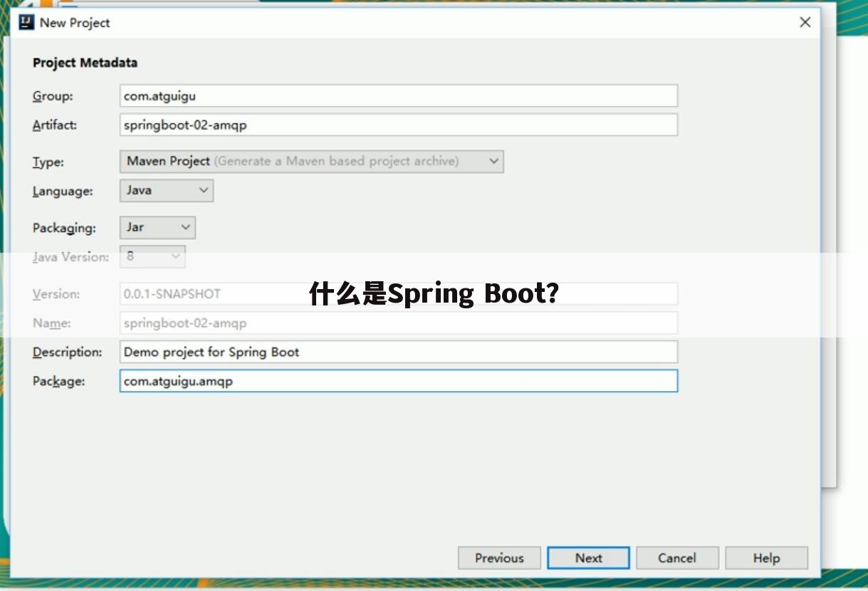The height and width of the screenshot is (591, 868).
Task: Click the Language label
Action: 63,192
